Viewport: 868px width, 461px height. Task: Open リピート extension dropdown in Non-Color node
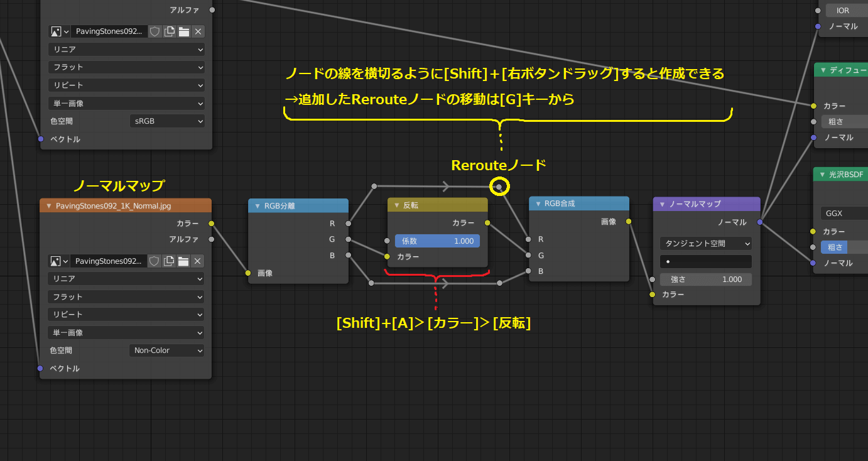(126, 314)
